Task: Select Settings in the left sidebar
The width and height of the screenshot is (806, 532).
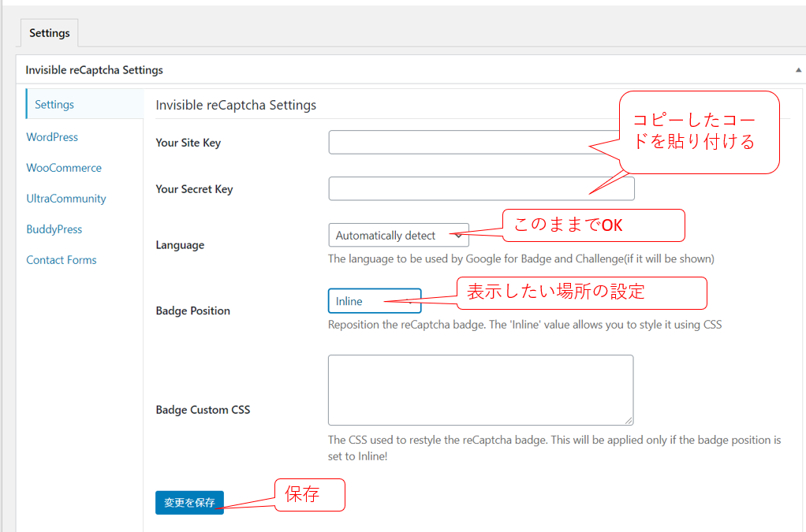Action: pos(54,105)
